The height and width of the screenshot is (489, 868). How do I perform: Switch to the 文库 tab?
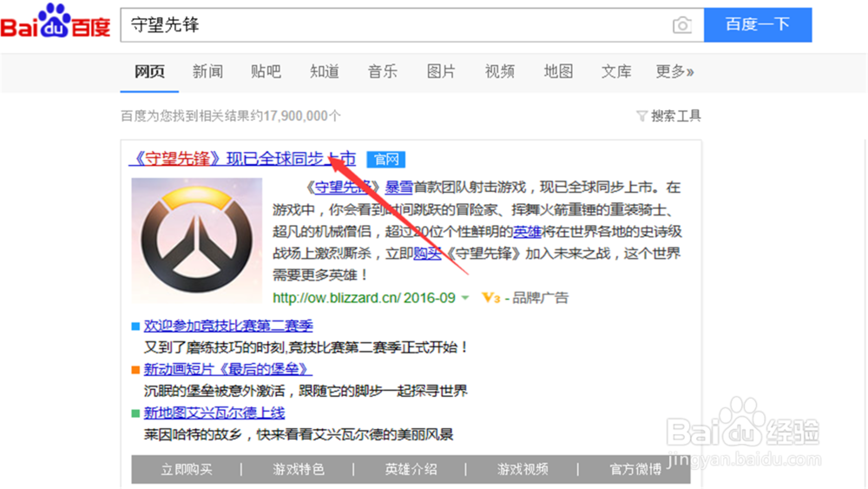(x=616, y=71)
